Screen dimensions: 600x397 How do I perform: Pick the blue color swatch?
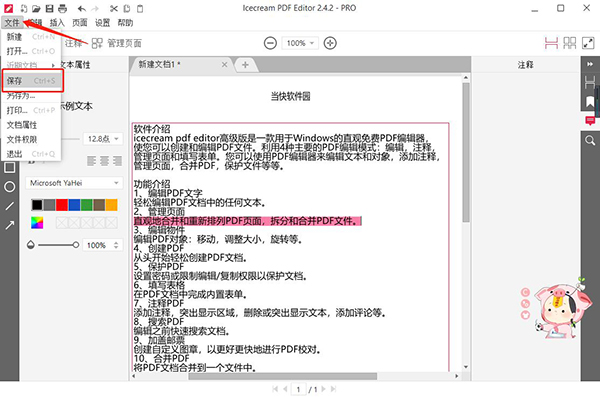(x=74, y=204)
